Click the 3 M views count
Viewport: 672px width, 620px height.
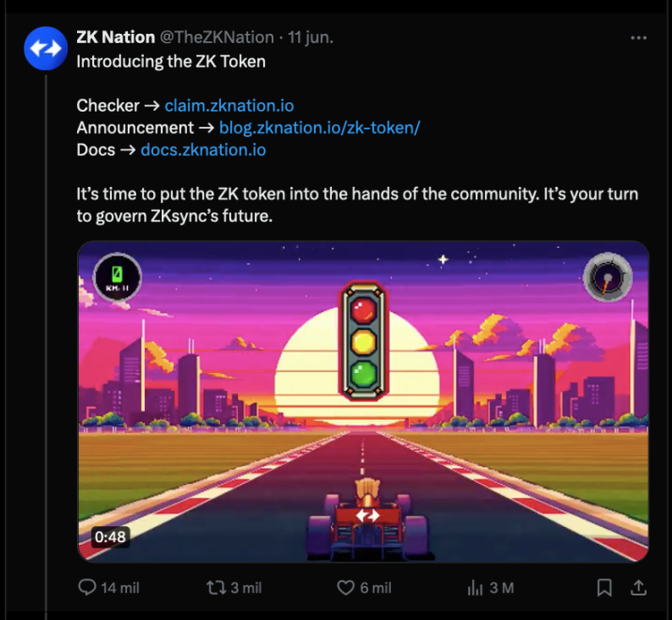[501, 588]
